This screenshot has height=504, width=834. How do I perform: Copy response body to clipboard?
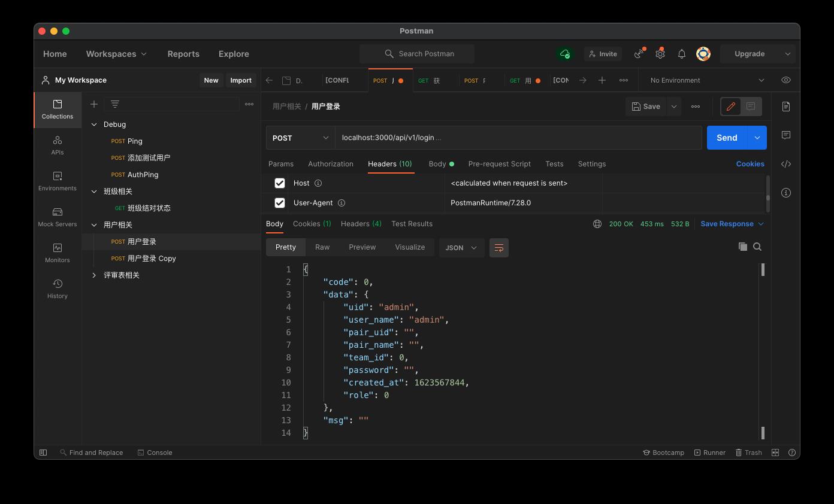pos(743,247)
